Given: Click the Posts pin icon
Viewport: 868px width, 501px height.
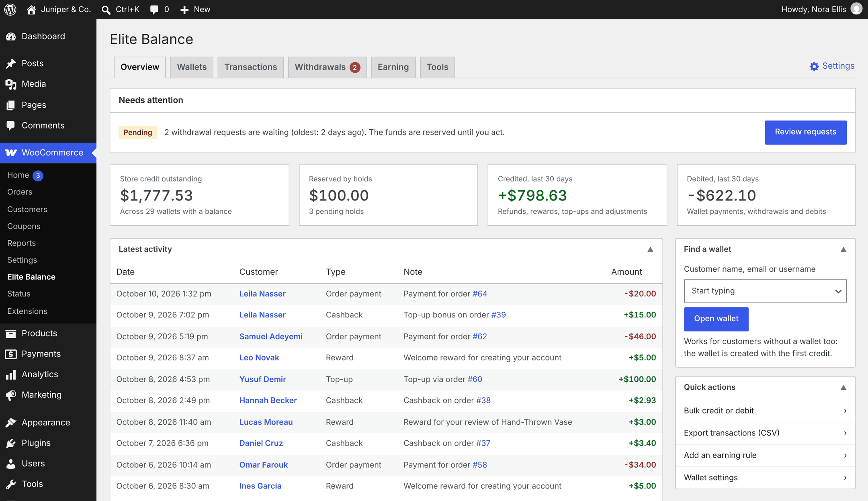Looking at the screenshot, I should pyautogui.click(x=11, y=63).
